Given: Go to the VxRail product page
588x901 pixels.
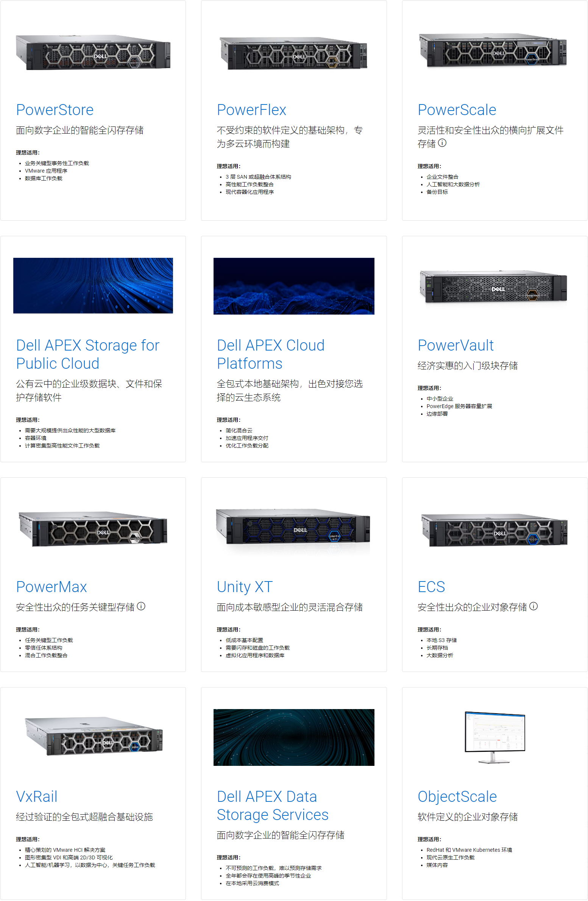Looking at the screenshot, I should pos(37,797).
